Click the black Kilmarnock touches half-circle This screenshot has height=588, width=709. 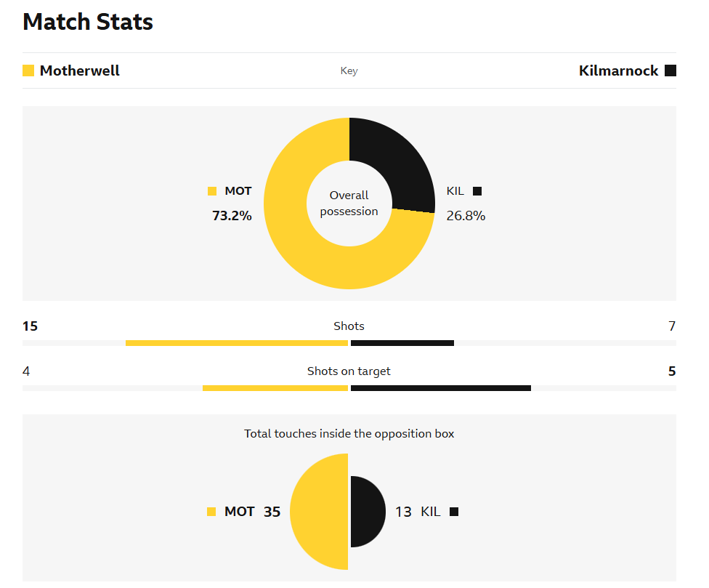[x=368, y=512]
